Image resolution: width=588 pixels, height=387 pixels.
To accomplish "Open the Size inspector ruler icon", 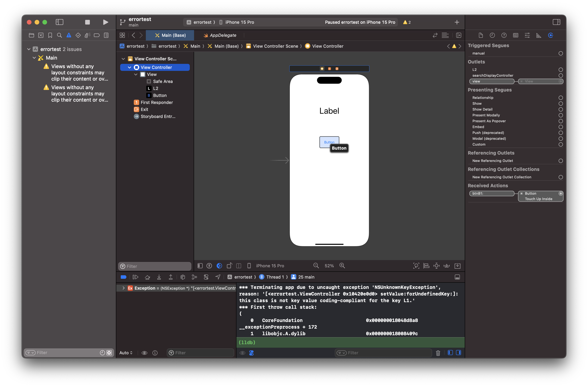I will (539, 35).
